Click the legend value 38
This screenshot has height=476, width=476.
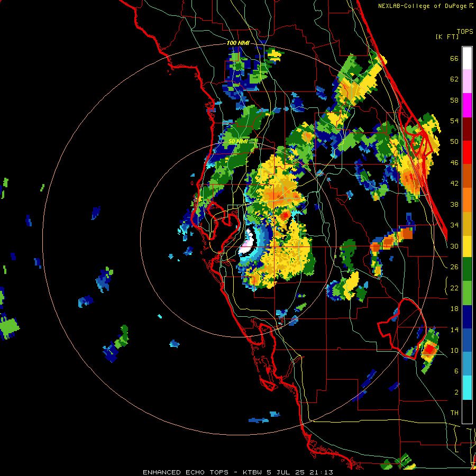pyautogui.click(x=454, y=204)
